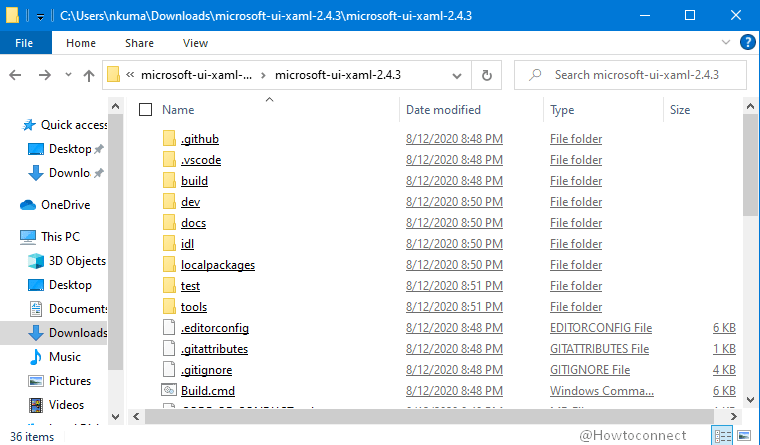760x445 pixels.
Task: Switch to the View ribbon tab
Action: click(x=195, y=43)
